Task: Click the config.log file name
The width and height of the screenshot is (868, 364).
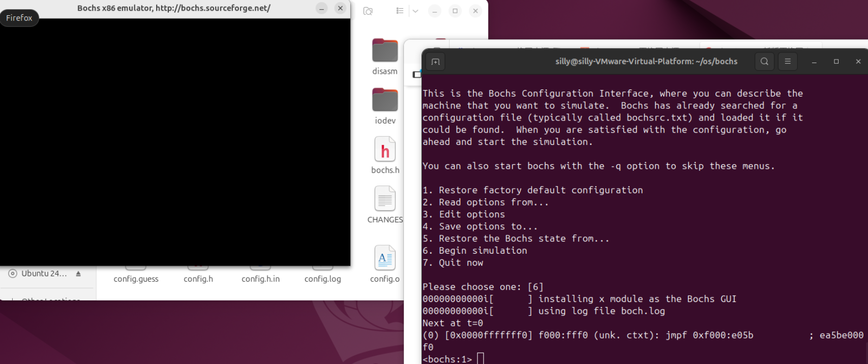Action: tap(322, 279)
